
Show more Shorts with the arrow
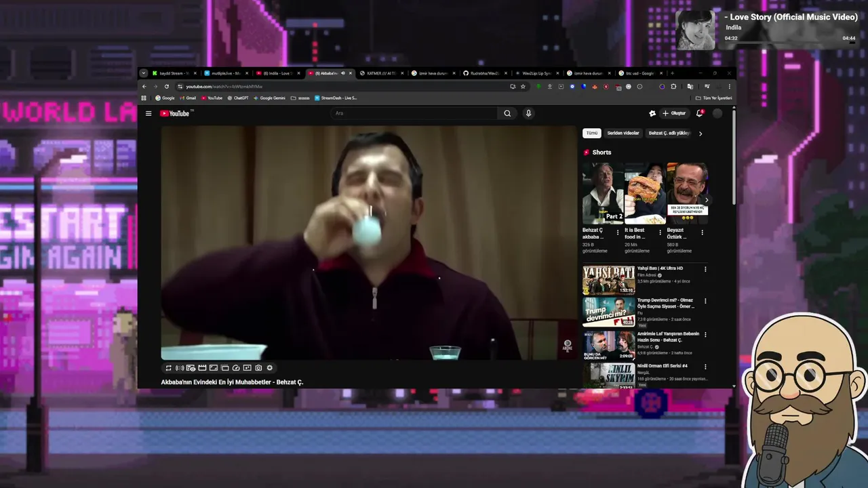tap(706, 200)
